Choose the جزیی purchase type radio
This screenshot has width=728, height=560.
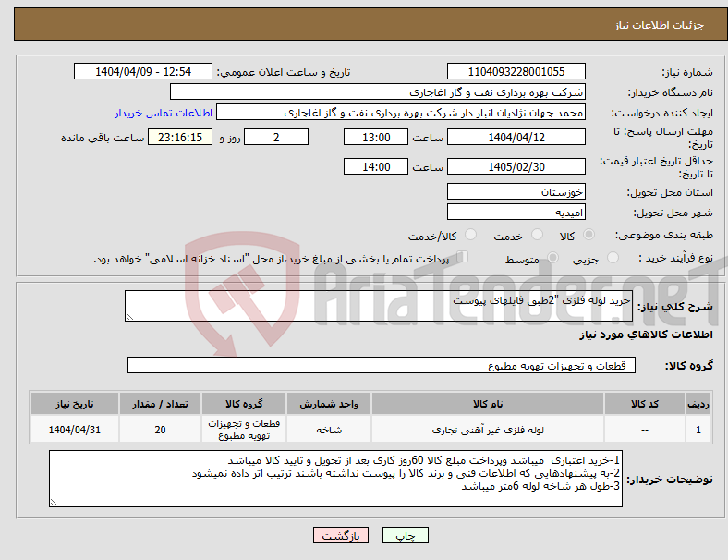[613, 257]
